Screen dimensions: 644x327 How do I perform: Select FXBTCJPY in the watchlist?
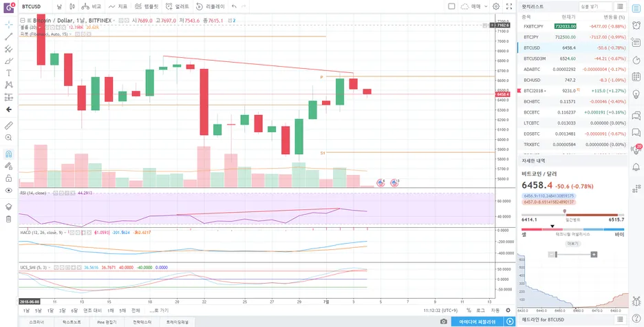(x=573, y=26)
